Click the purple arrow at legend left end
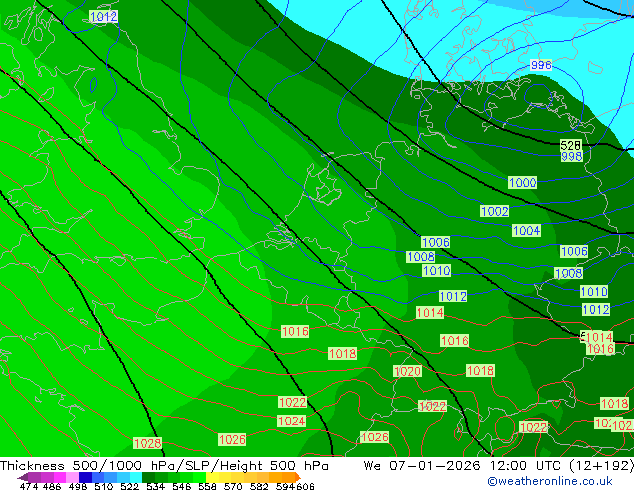The image size is (634, 490). pos(23,477)
